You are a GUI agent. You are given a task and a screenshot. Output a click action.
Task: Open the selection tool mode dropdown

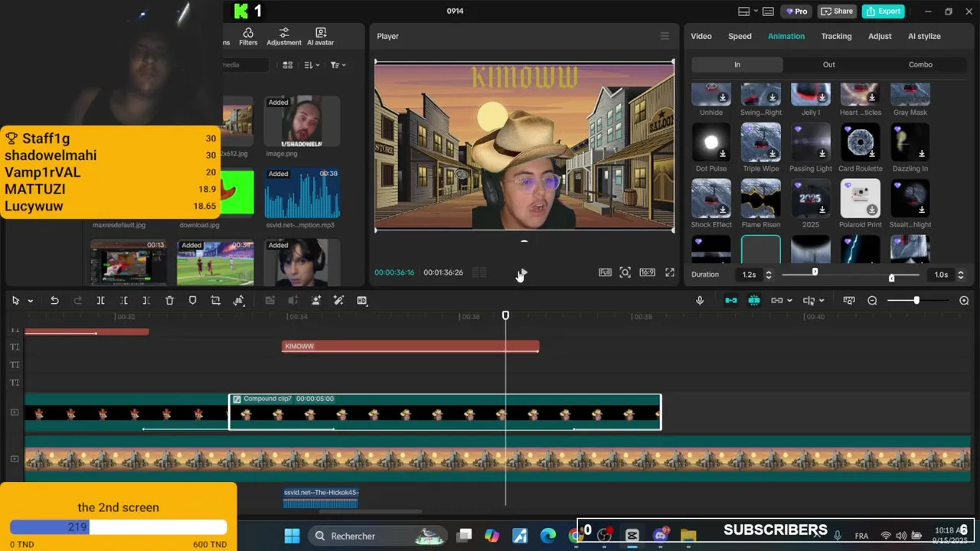point(31,301)
